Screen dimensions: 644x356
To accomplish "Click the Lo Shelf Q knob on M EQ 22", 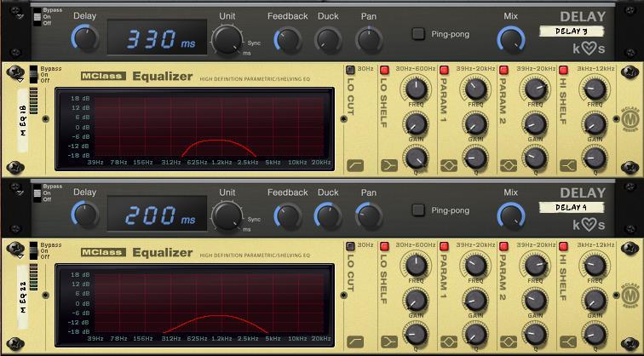I will coord(416,334).
